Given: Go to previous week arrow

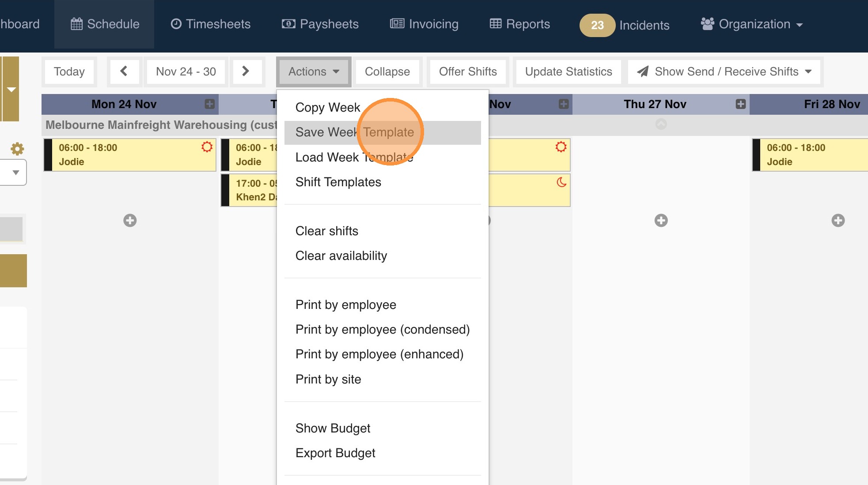Looking at the screenshot, I should pyautogui.click(x=124, y=71).
